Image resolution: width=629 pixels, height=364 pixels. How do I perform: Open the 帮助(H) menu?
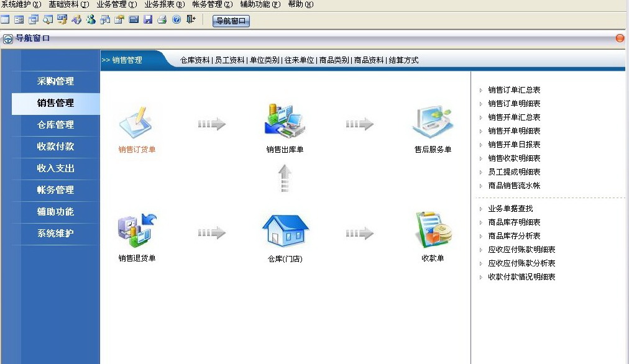click(300, 4)
